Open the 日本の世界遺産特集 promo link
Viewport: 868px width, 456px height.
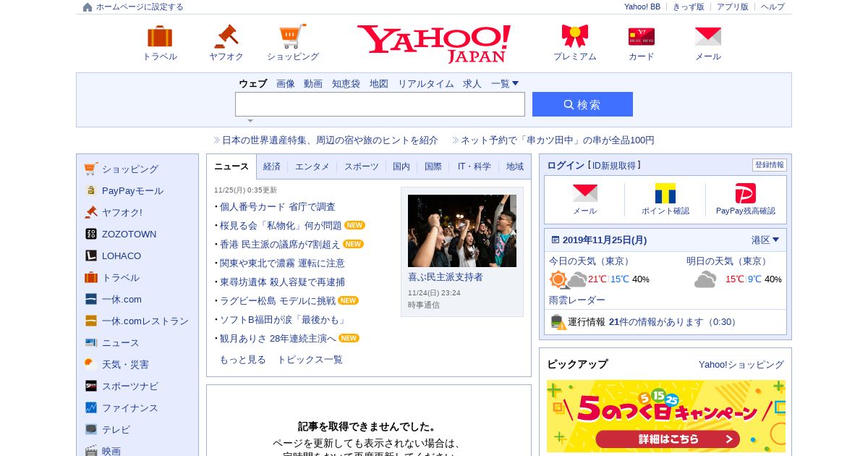(x=330, y=140)
